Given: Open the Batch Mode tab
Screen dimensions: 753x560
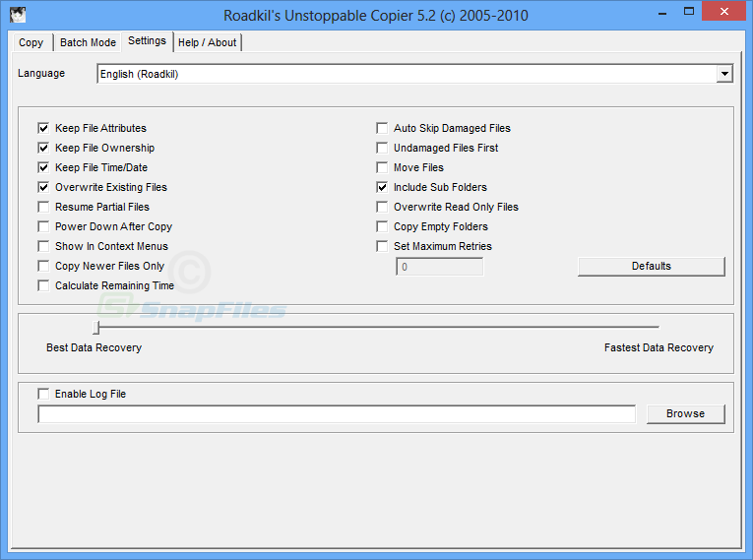Looking at the screenshot, I should tap(88, 42).
